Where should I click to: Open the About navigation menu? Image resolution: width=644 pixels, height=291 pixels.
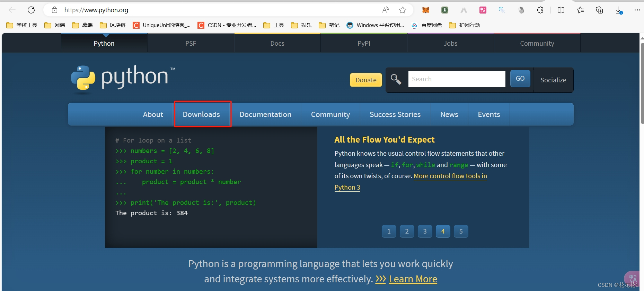point(153,115)
